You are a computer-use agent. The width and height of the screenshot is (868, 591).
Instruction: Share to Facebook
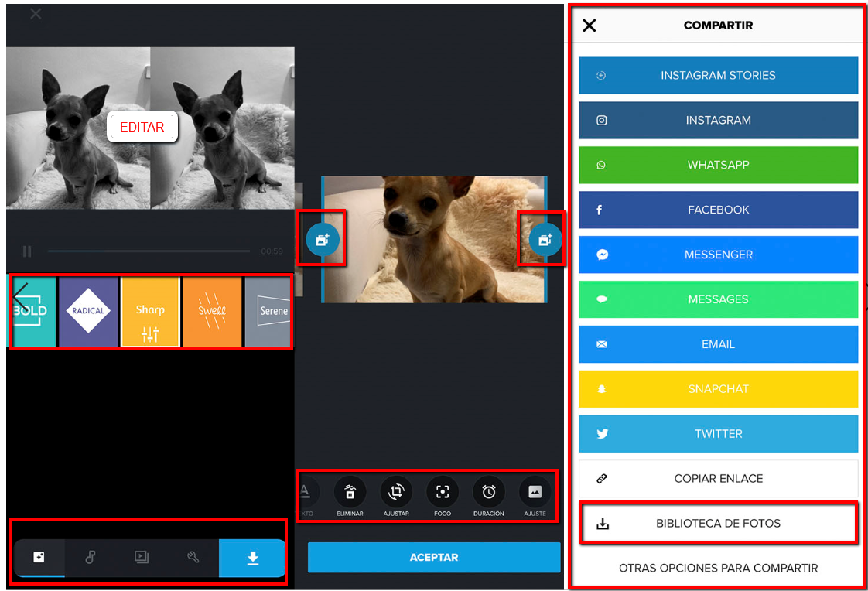pyautogui.click(x=719, y=210)
